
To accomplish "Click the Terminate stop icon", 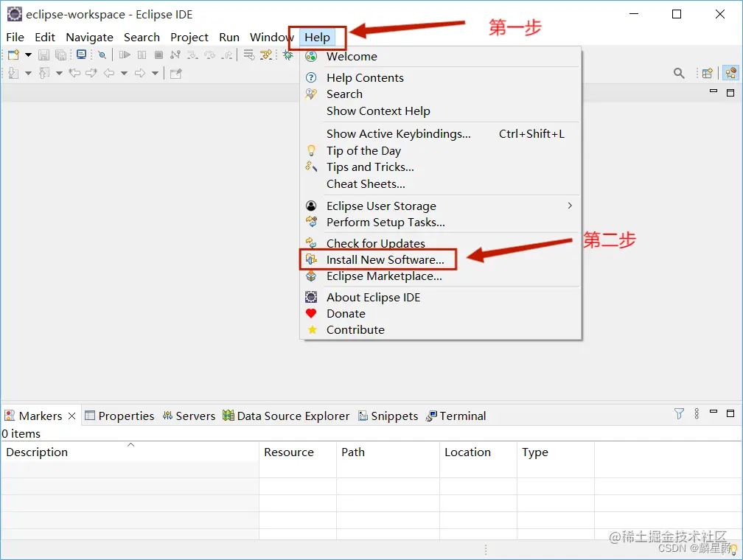I will click(x=158, y=55).
